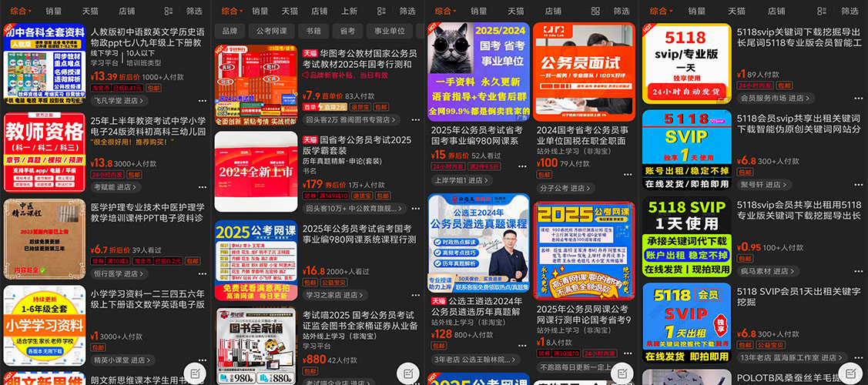The height and width of the screenshot is (385, 868).
Task: Open more options for the 疯马素材 listing
Action: click(857, 272)
